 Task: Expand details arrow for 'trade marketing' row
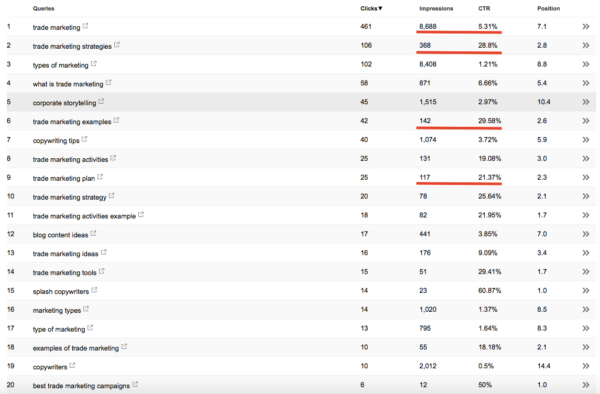(x=586, y=26)
